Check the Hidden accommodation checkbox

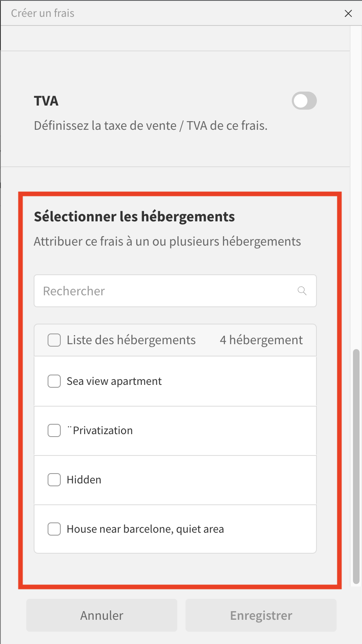[x=54, y=480]
